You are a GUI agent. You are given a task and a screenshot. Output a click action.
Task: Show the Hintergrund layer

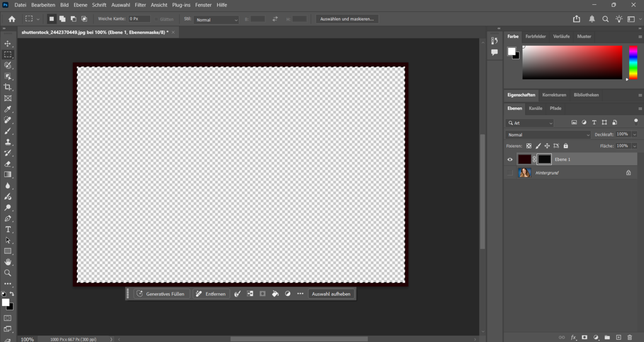coord(510,173)
